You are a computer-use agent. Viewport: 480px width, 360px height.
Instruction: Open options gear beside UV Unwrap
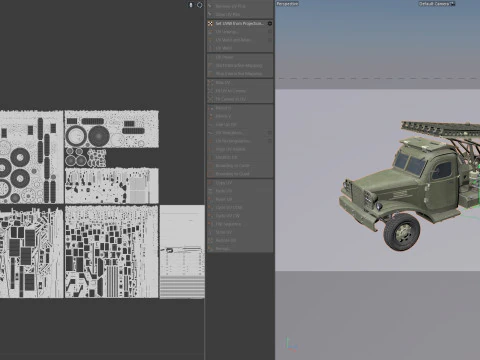pos(270,32)
